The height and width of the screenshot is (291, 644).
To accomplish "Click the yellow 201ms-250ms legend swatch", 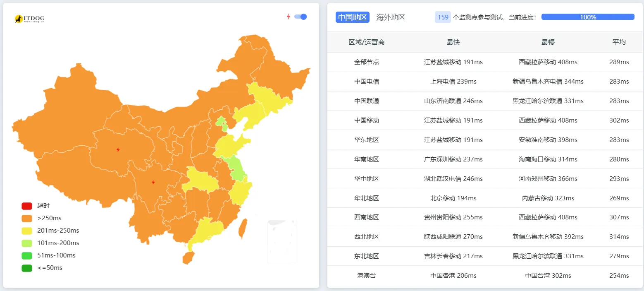I will [26, 231].
